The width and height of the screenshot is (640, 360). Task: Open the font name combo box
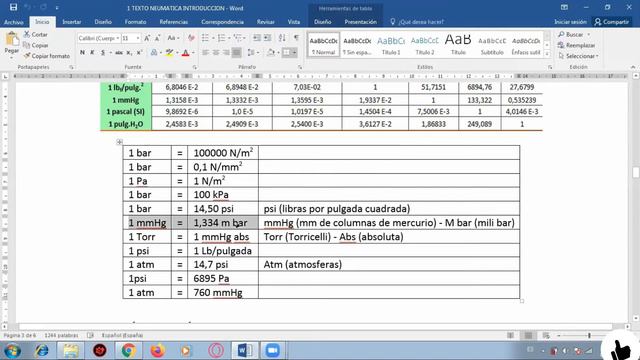(x=99, y=38)
